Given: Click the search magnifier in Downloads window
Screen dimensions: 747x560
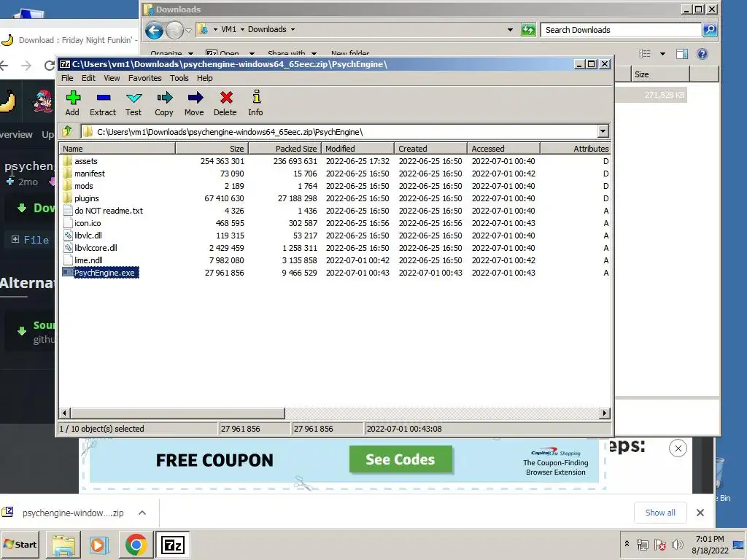Looking at the screenshot, I should point(710,29).
